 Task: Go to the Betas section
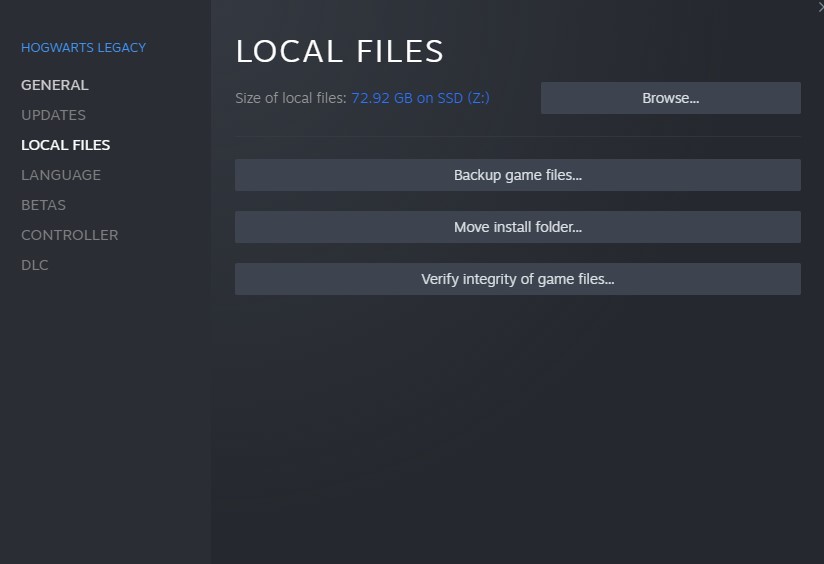click(x=44, y=205)
